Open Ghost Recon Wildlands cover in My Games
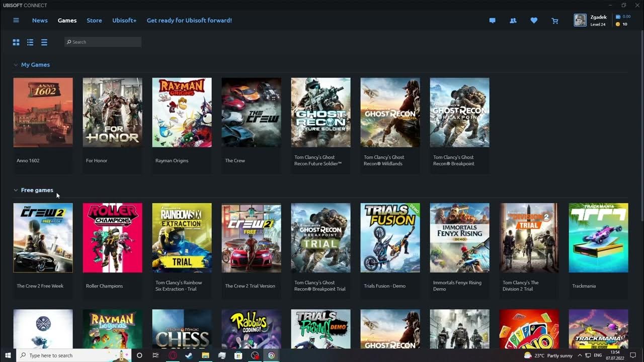 390,112
